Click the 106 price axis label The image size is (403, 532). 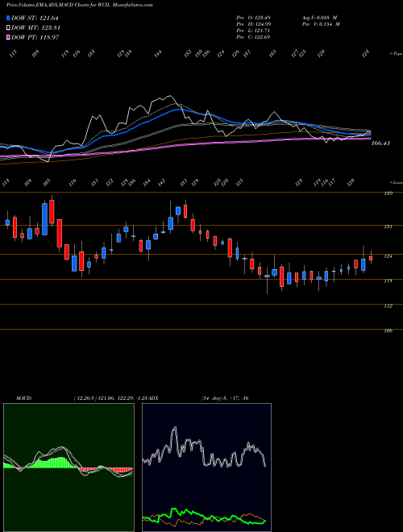coord(388,330)
